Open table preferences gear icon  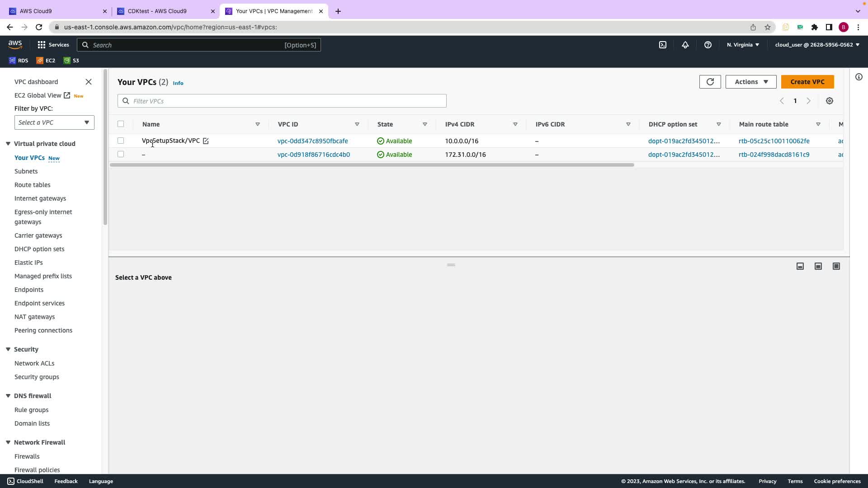click(x=829, y=101)
